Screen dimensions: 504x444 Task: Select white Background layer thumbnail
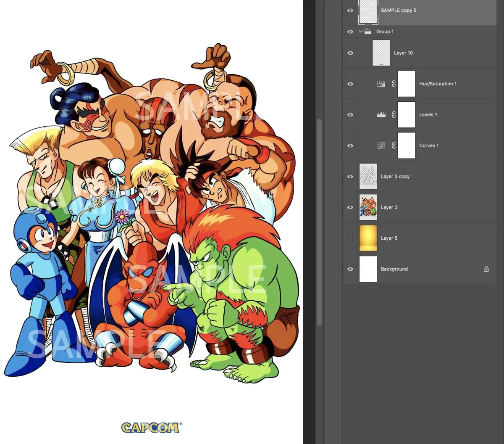pos(368,269)
